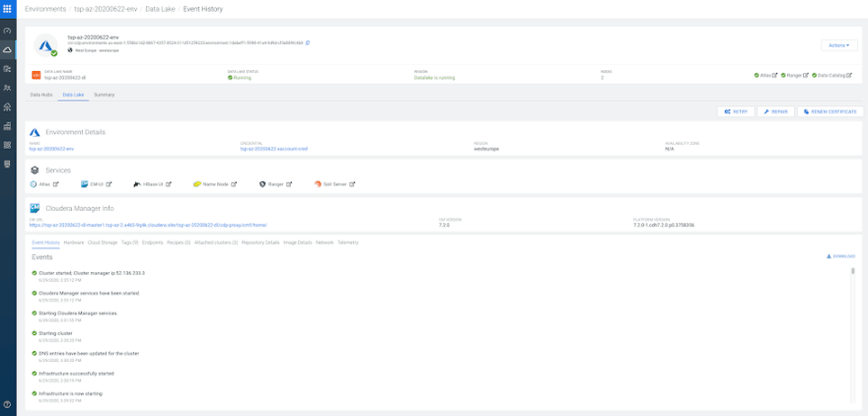Open the Help question mark icon
This screenshot has height=416, width=868.
point(7,404)
